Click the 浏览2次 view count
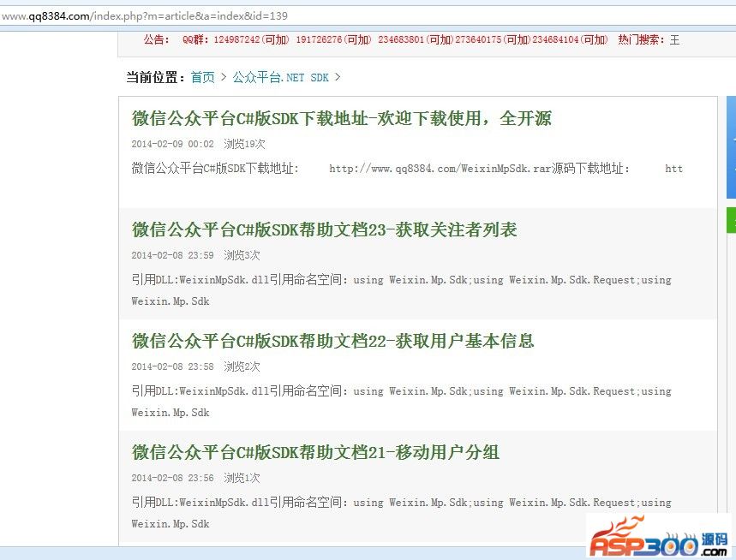The width and height of the screenshot is (736, 560). pos(242,366)
